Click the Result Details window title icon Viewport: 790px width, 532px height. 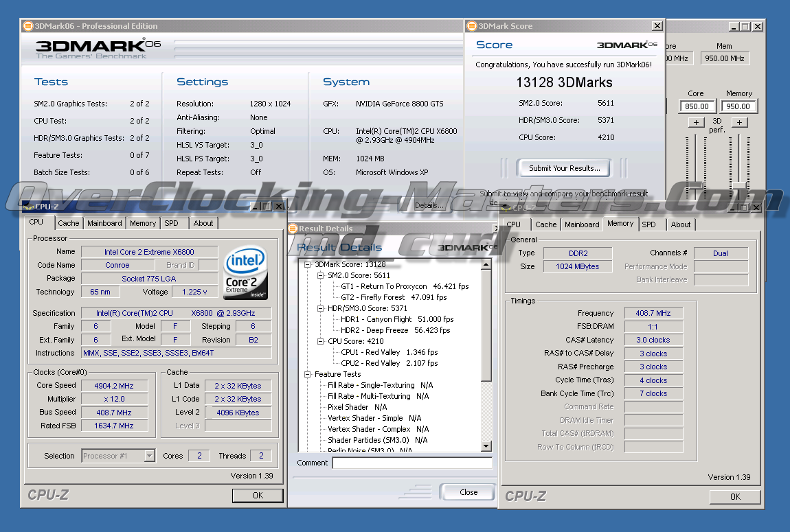pos(293,229)
